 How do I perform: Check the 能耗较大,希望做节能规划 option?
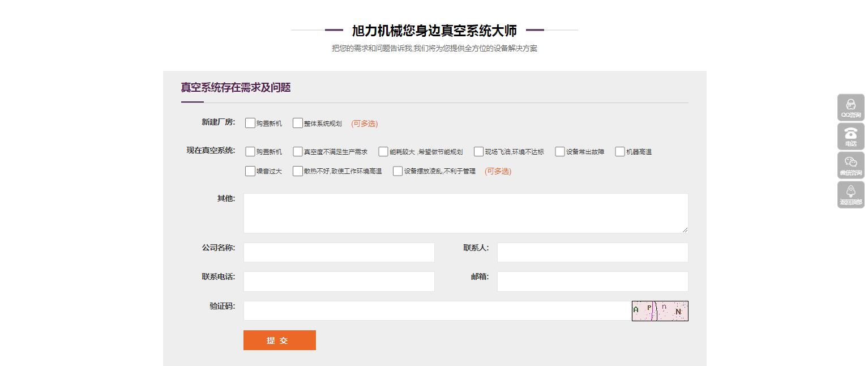click(383, 151)
